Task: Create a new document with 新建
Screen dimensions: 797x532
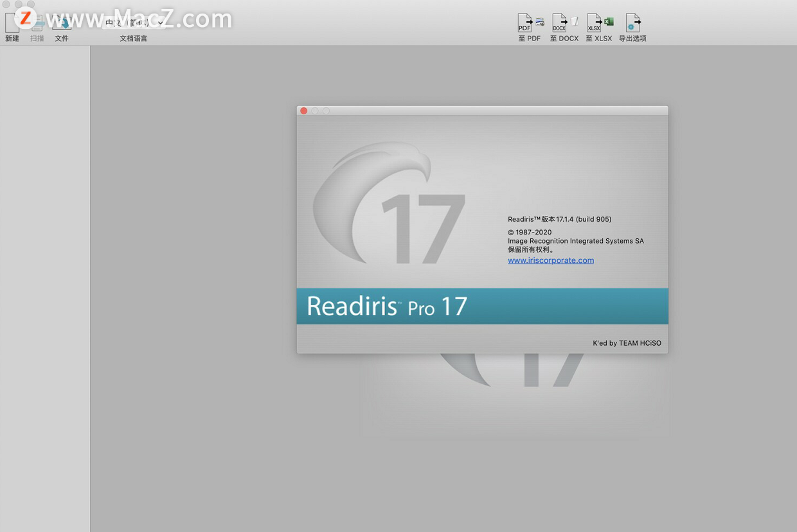Action: 12,28
